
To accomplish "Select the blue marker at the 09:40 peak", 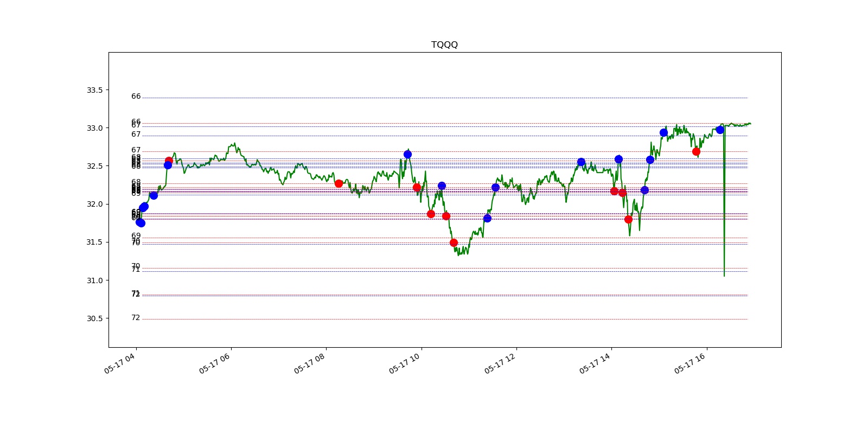I will click(x=407, y=155).
